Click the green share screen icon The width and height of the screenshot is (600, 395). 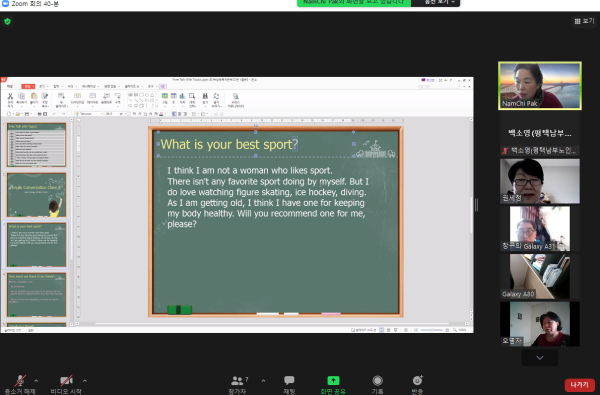(x=333, y=380)
